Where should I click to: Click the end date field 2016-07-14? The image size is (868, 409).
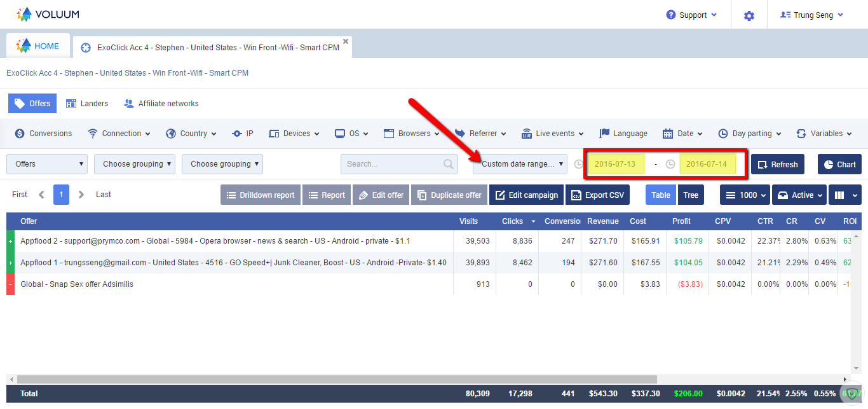click(x=708, y=164)
